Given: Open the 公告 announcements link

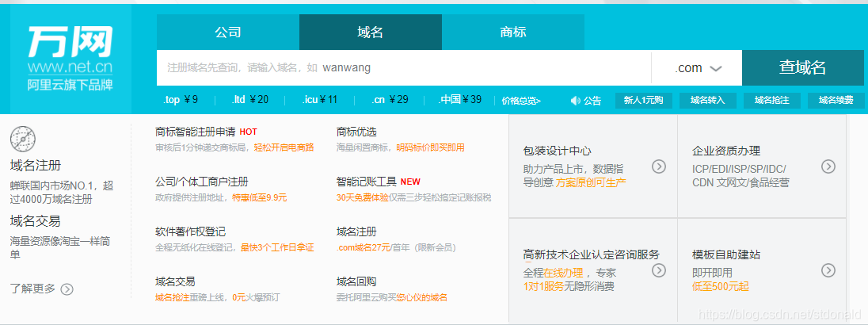Looking at the screenshot, I should pos(592,101).
